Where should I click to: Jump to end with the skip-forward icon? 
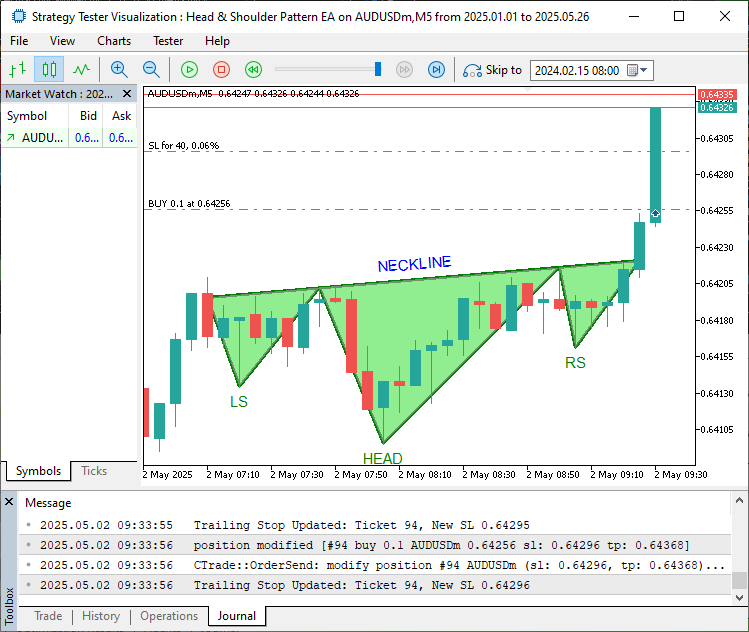(436, 70)
